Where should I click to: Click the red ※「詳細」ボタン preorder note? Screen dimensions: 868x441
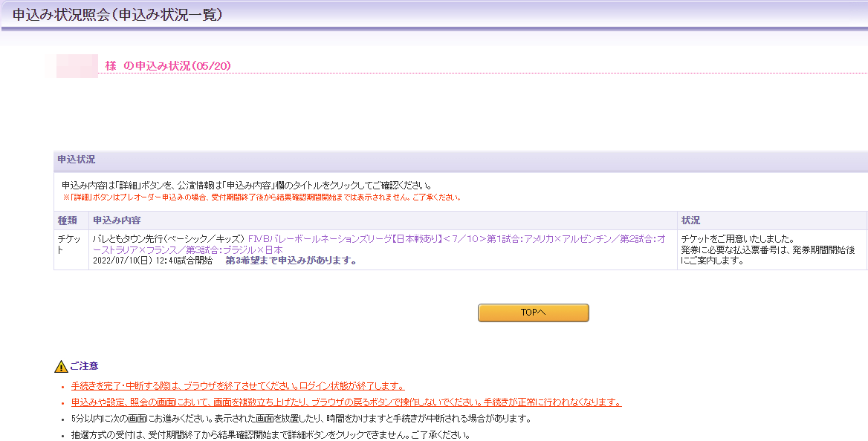262,197
